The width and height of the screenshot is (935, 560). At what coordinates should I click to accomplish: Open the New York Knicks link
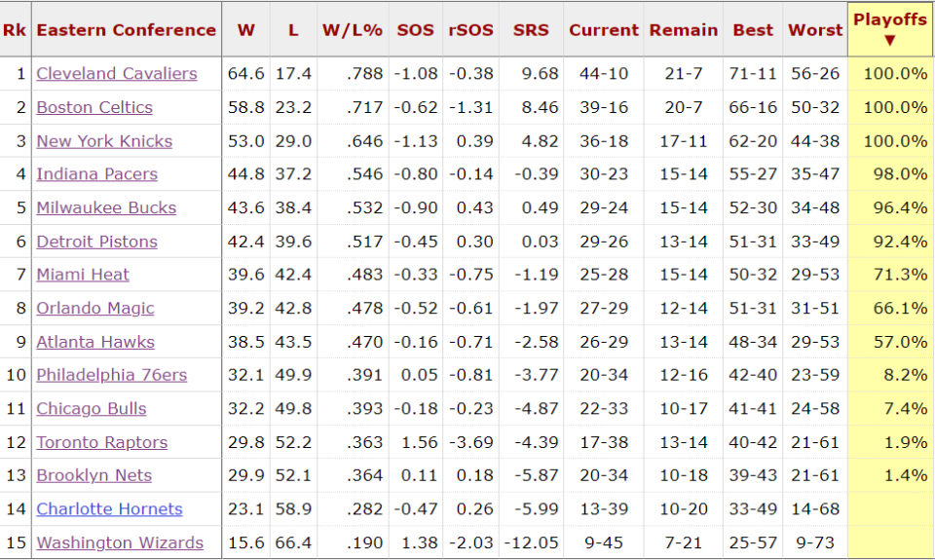104,141
